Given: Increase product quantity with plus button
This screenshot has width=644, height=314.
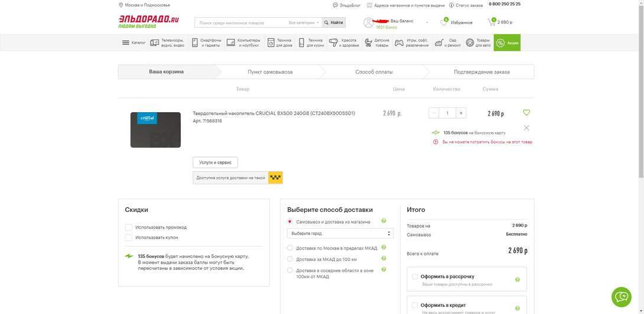Looking at the screenshot, I should point(461,113).
